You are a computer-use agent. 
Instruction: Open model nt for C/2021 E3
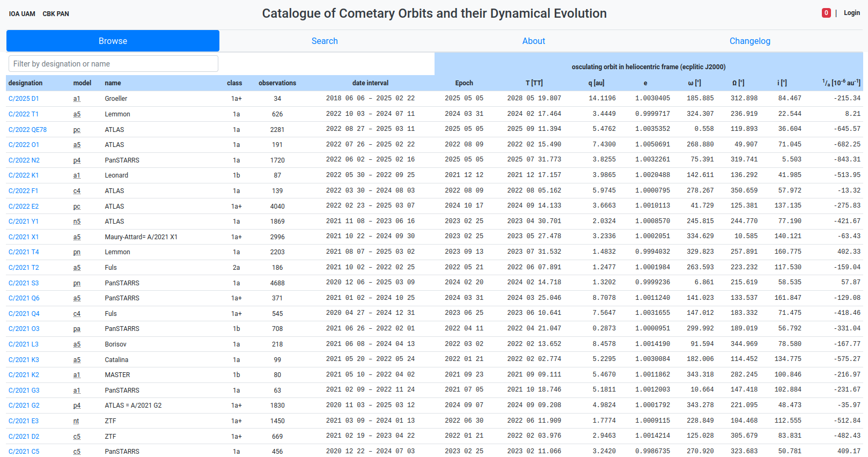tap(76, 421)
